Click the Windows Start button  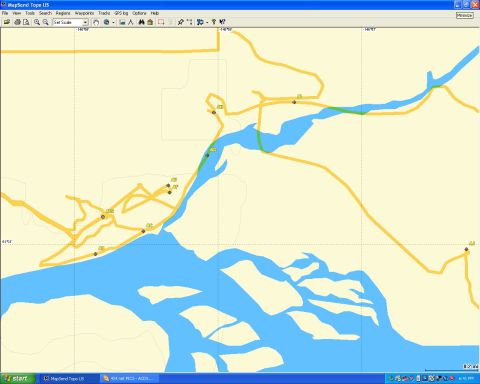click(x=17, y=379)
